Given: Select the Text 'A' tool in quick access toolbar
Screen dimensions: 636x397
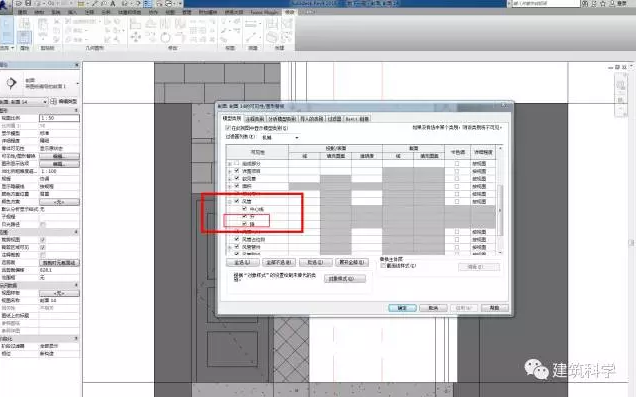Looking at the screenshot, I should [113, 3].
